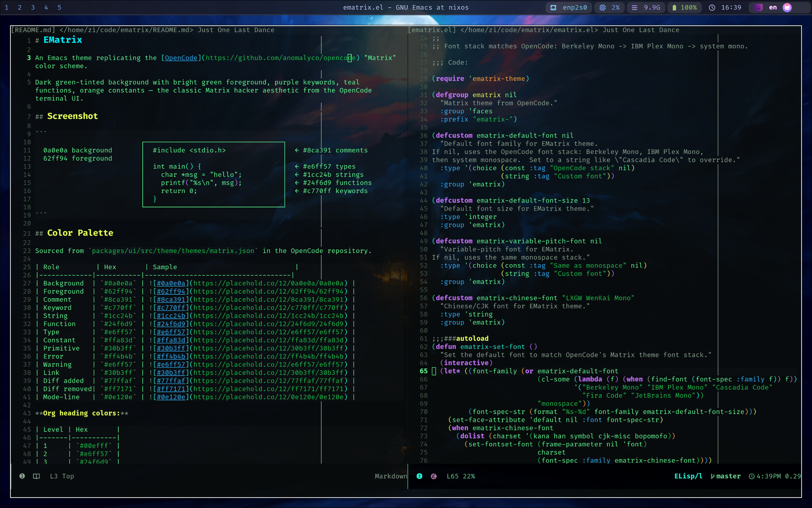Click 'defun ematrix-set-font ()' on line 62
This screenshot has width=812, height=508.
point(486,347)
